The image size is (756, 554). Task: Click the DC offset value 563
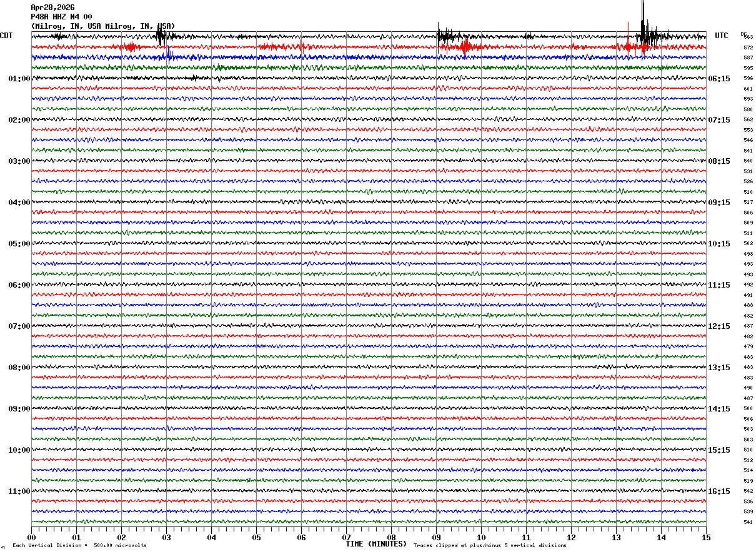coord(748,38)
